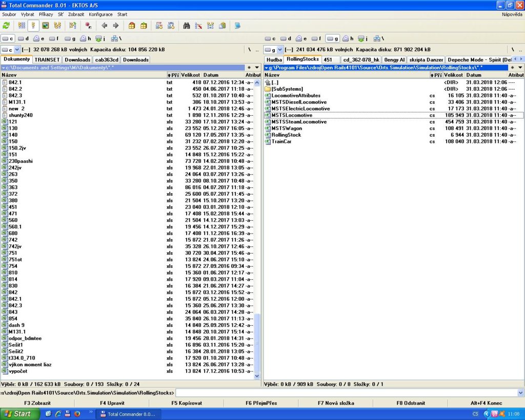Open the FTP connect toolbar icon
Image resolution: width=525 pixels, height=420 pixels.
coord(159,26)
